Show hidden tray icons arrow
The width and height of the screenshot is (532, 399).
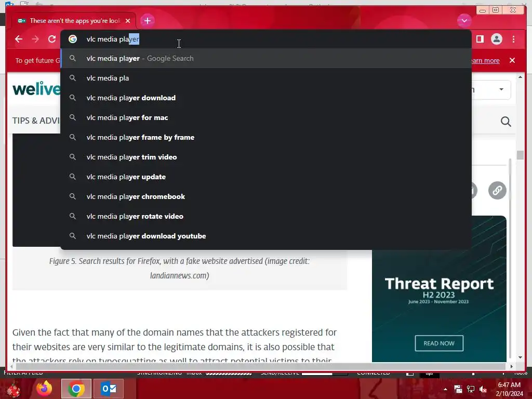[445, 389]
